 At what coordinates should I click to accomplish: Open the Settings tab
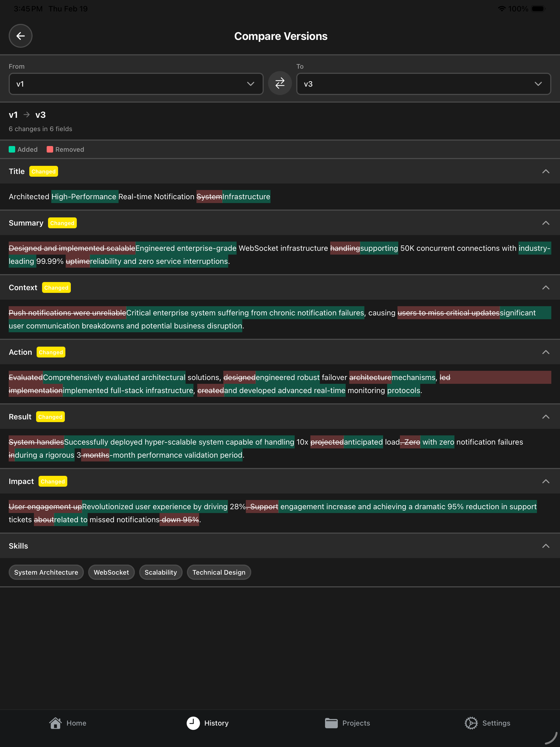[487, 723]
